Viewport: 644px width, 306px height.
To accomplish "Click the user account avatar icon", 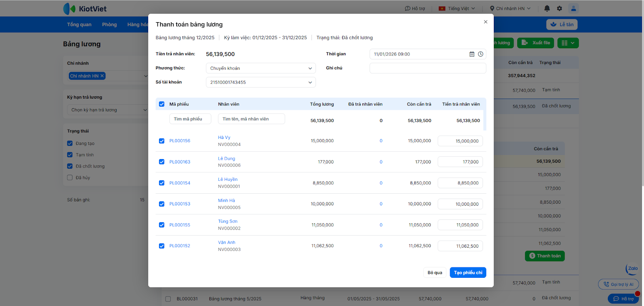I will [x=574, y=8].
